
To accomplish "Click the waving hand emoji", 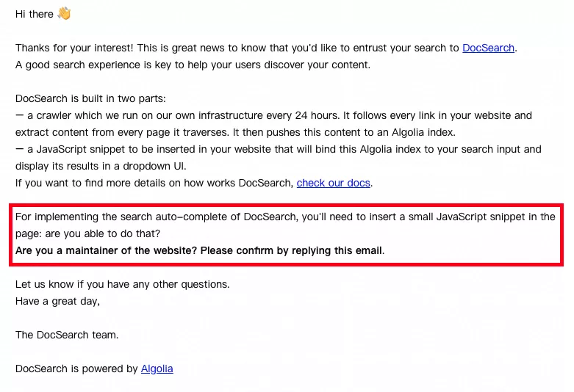I will click(64, 14).
